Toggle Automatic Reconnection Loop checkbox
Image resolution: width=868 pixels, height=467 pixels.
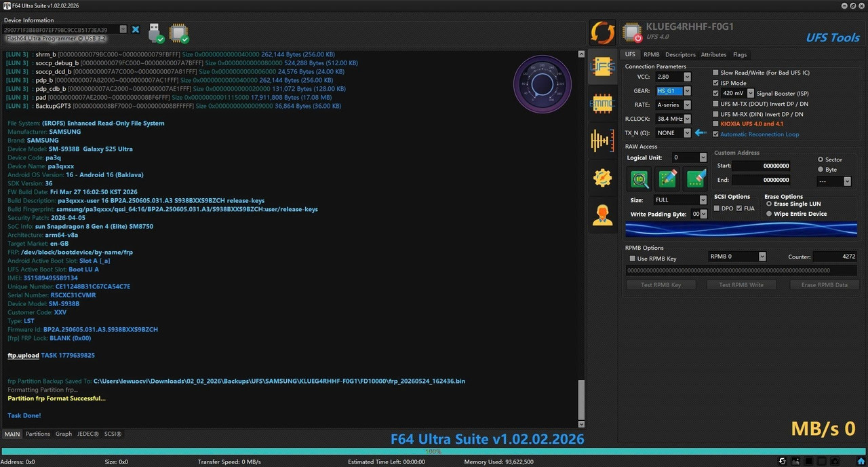715,134
